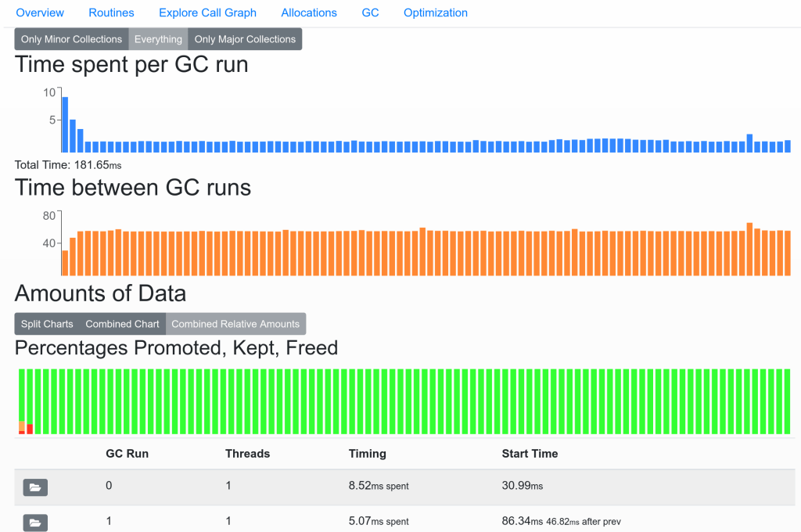Click first orange bar in time between runs chart
Screen dimensions: 801x532
[66, 263]
